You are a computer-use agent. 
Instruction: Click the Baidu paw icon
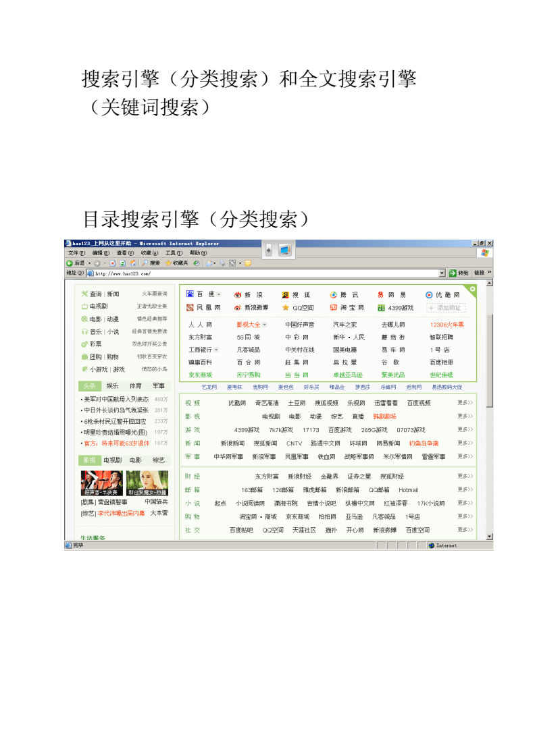tap(190, 294)
